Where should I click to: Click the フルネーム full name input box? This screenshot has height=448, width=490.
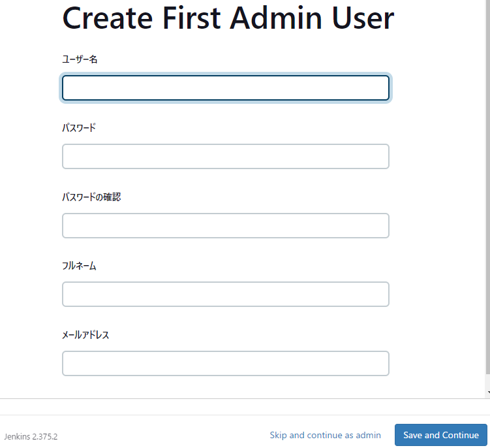point(225,294)
